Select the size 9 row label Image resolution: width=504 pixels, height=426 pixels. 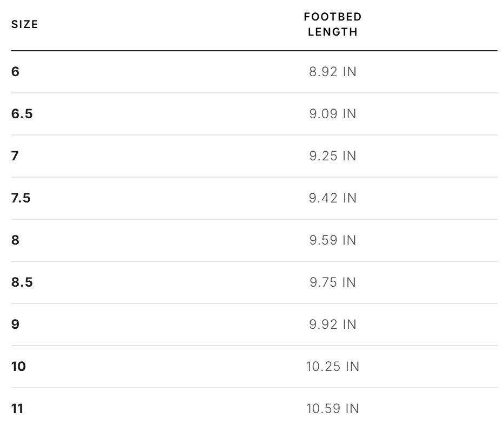[15, 324]
